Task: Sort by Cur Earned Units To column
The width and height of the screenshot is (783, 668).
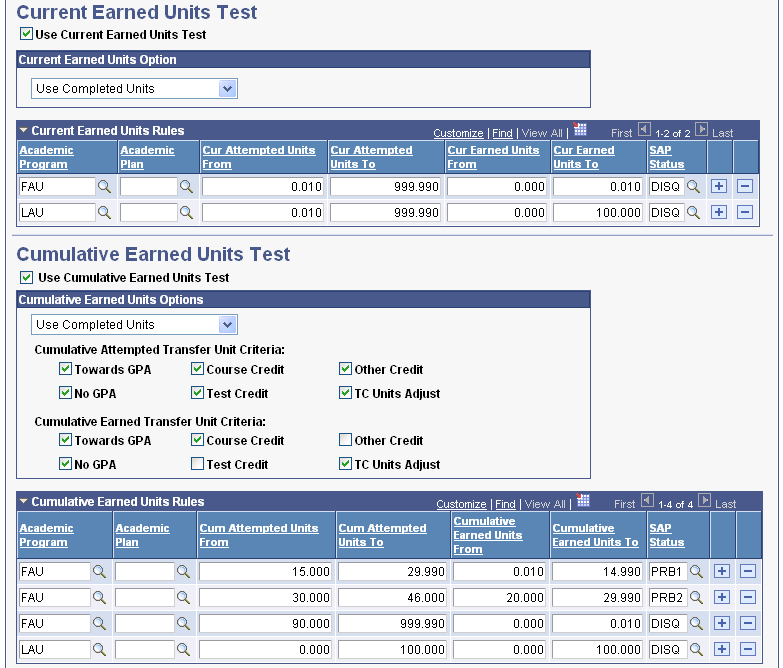Action: [584, 157]
